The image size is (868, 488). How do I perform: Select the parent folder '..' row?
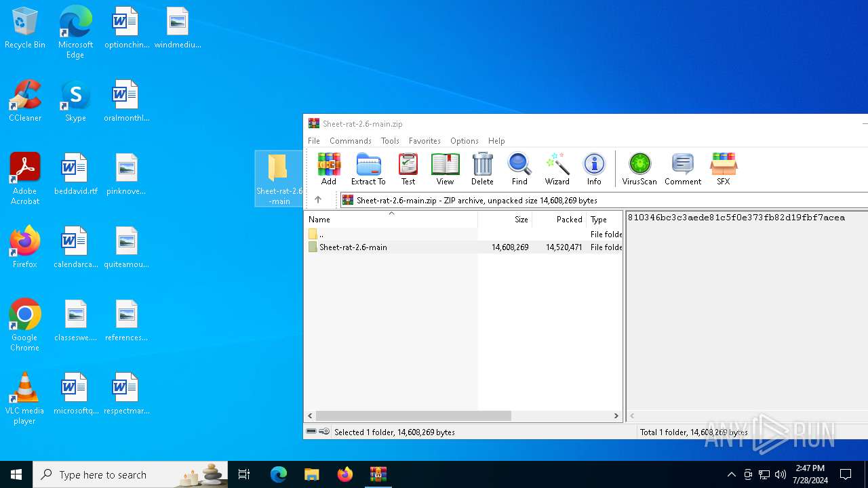[x=463, y=235]
